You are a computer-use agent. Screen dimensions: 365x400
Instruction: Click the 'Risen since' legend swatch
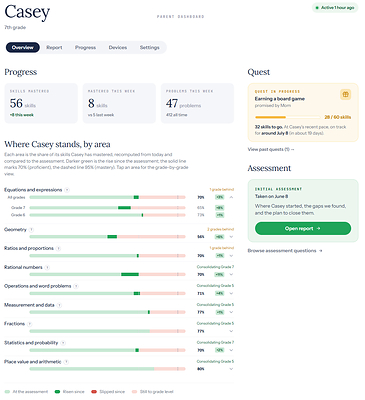click(x=57, y=392)
